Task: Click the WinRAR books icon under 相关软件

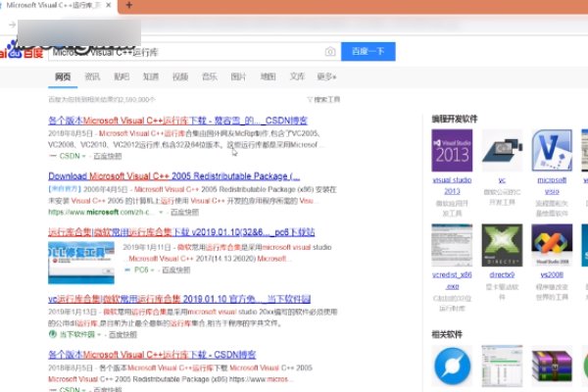Action: pos(552,367)
